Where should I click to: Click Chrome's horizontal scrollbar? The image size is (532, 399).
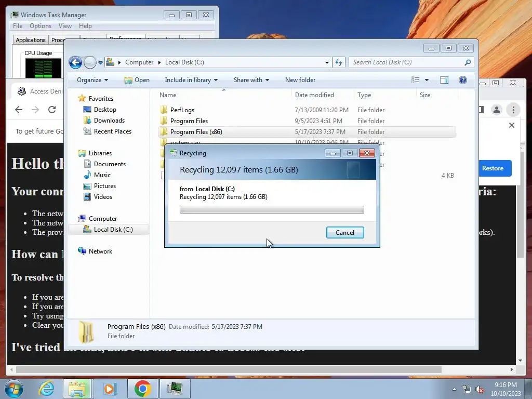coord(229,369)
